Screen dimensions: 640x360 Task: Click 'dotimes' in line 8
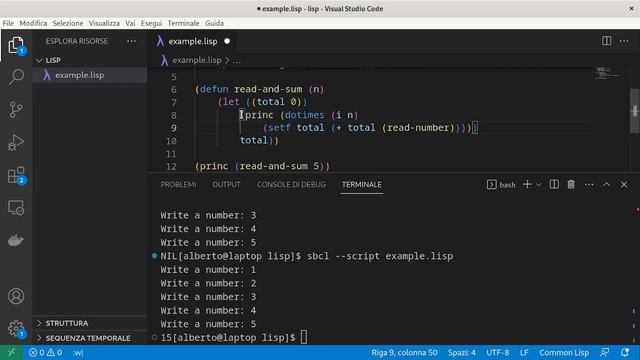[304, 115]
